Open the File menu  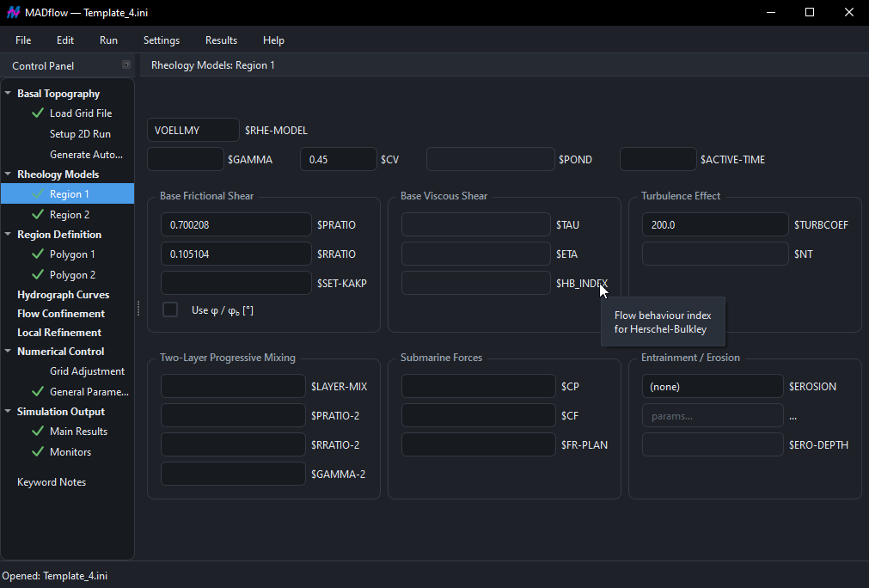click(x=23, y=40)
